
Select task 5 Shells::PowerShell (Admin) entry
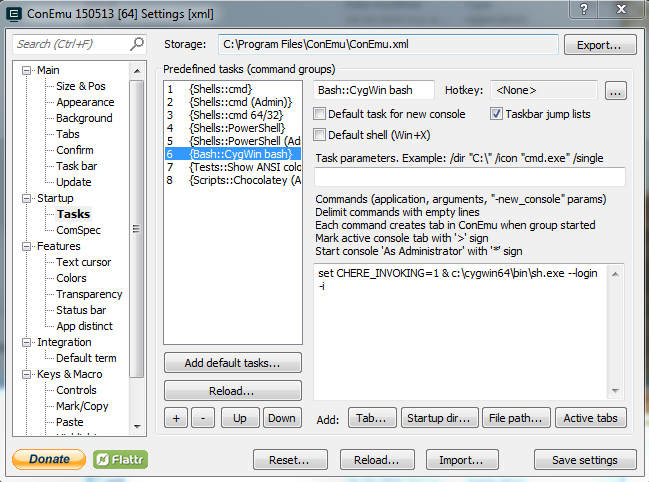click(233, 141)
